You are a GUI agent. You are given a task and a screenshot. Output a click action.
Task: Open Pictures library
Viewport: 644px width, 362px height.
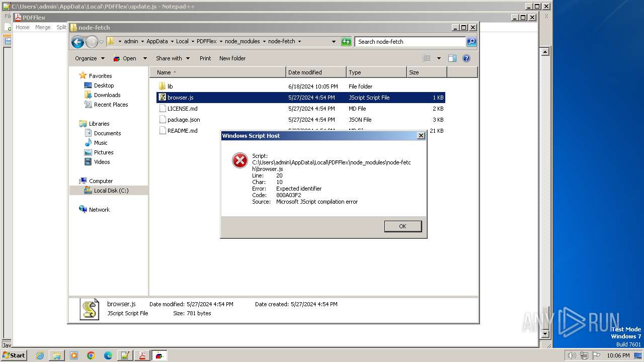[104, 152]
